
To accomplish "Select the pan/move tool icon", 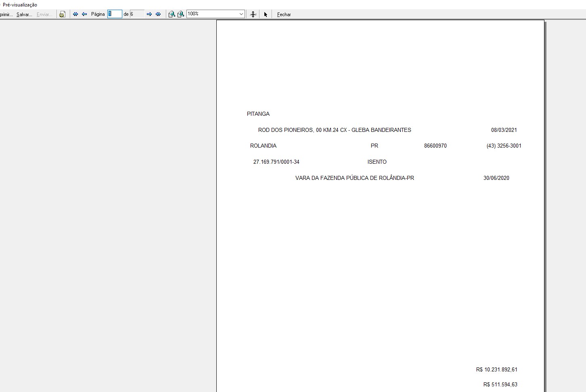I will [253, 14].
